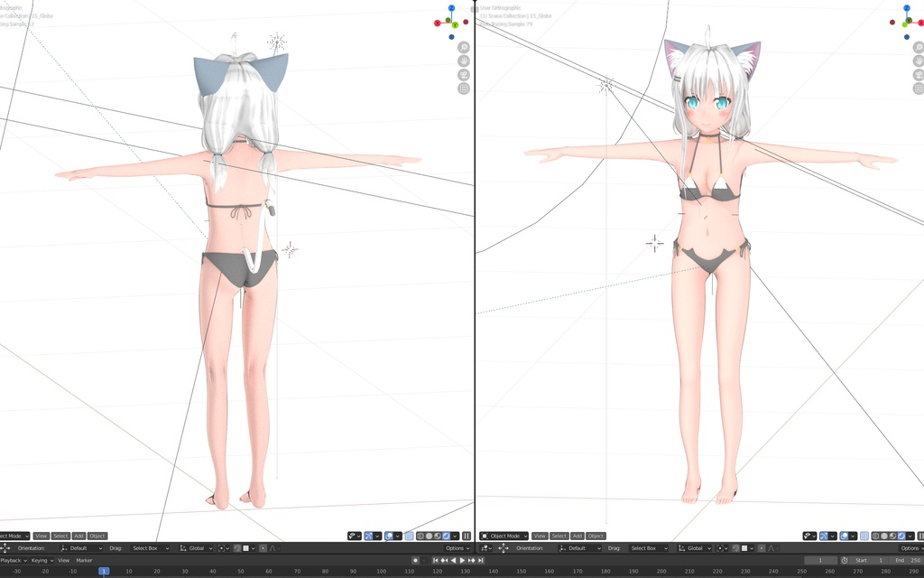924x578 pixels.
Task: Toggle X-Ray mode in the right viewport
Action: point(864,536)
